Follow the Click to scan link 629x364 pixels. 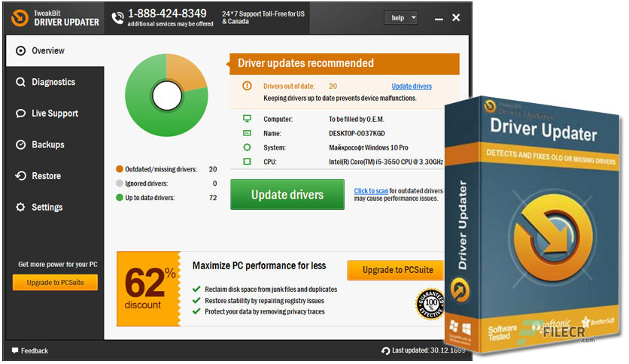coord(371,191)
